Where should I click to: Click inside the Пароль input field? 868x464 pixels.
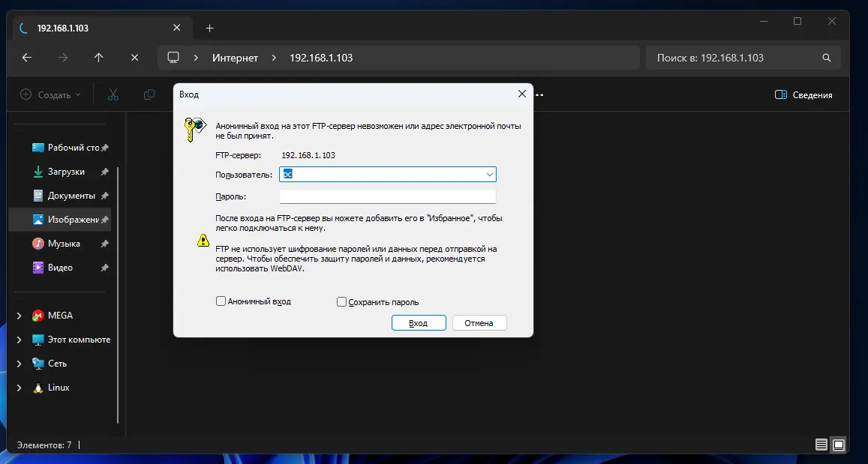point(387,196)
